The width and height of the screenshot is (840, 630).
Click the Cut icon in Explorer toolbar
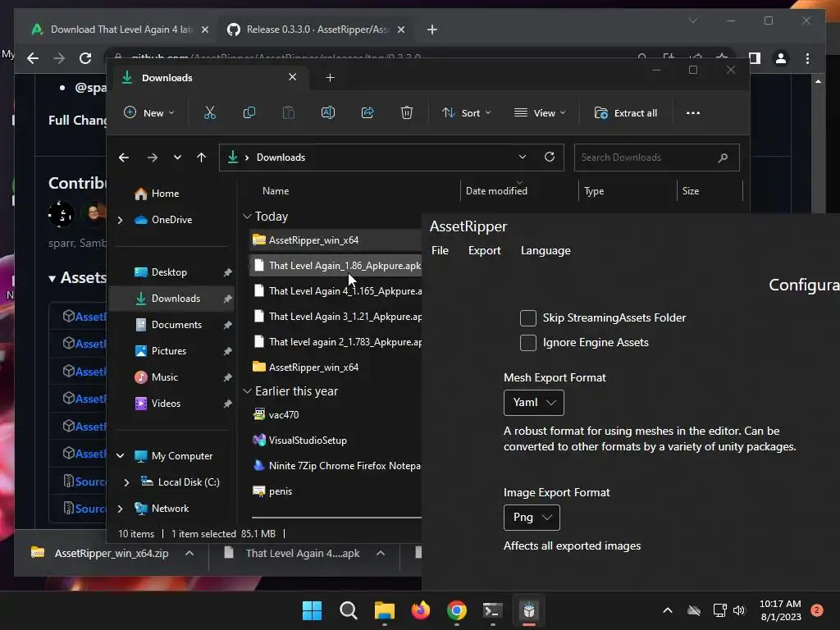click(209, 112)
